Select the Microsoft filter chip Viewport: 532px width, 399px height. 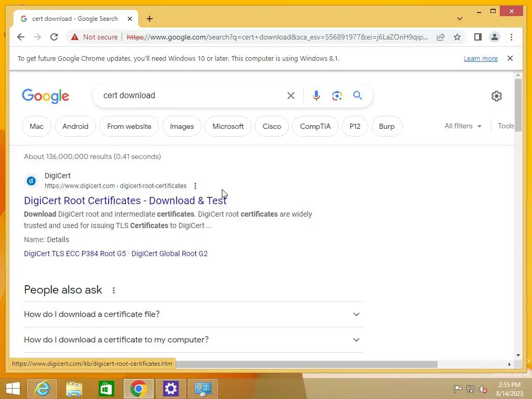click(x=228, y=126)
